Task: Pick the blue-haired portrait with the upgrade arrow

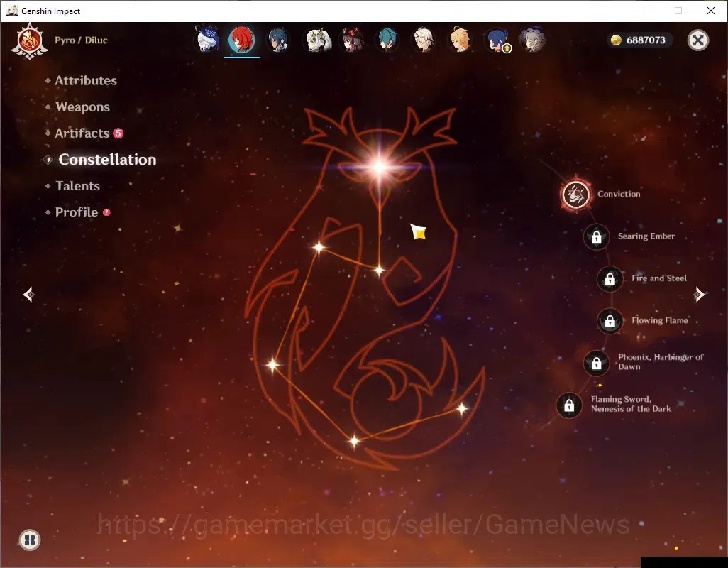Action: coord(496,40)
